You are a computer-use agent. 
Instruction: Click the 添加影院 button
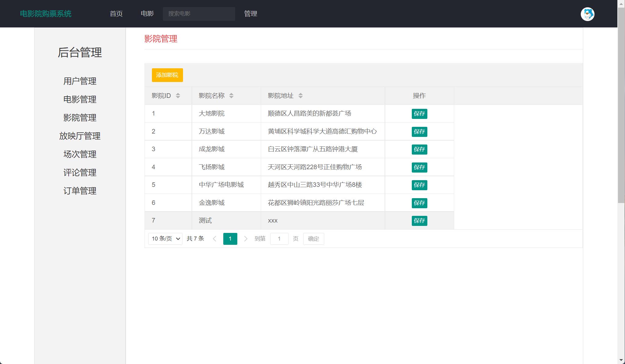pyautogui.click(x=167, y=75)
